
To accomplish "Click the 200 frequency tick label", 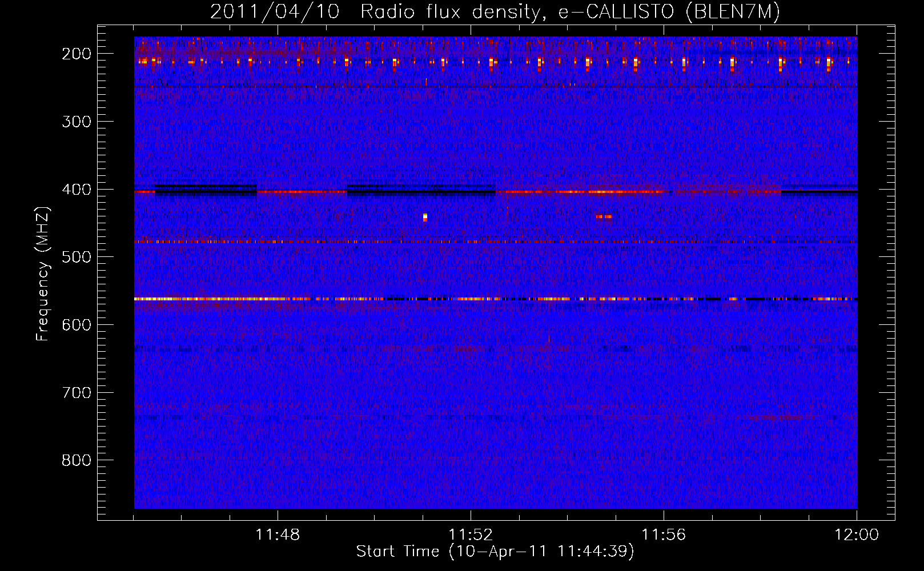I will pyautogui.click(x=77, y=54).
